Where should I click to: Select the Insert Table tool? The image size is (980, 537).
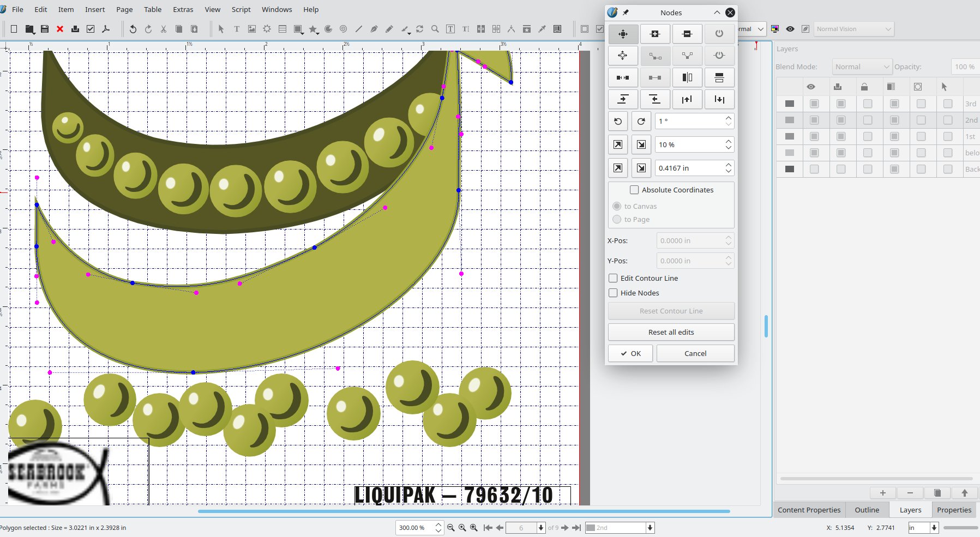tap(282, 29)
